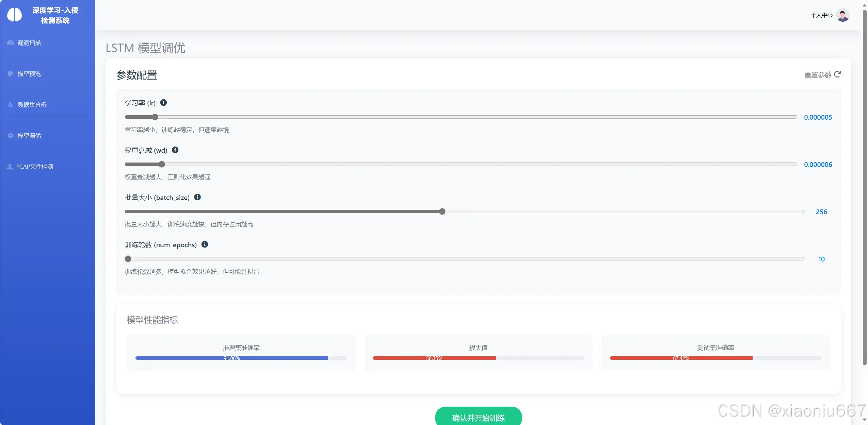Click the training epochs slider handle
This screenshot has width=868, height=425.
[128, 259]
